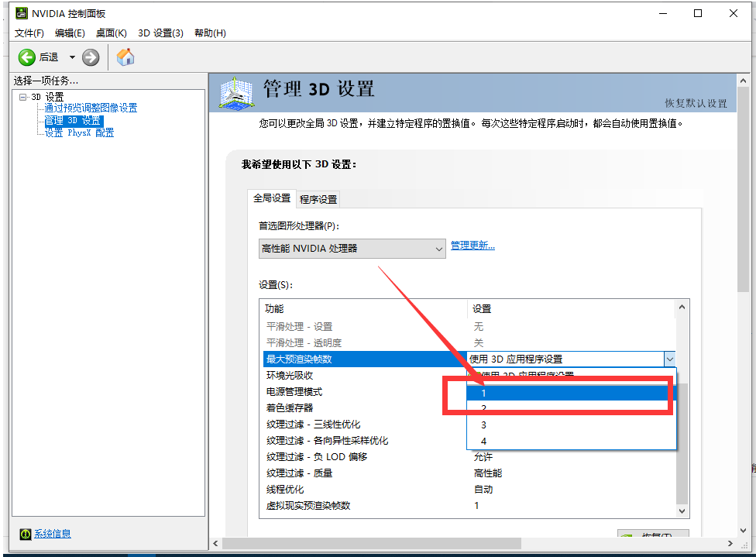Click the green 后退 (Back) arrow icon
The height and width of the screenshot is (557, 756).
[x=26, y=57]
